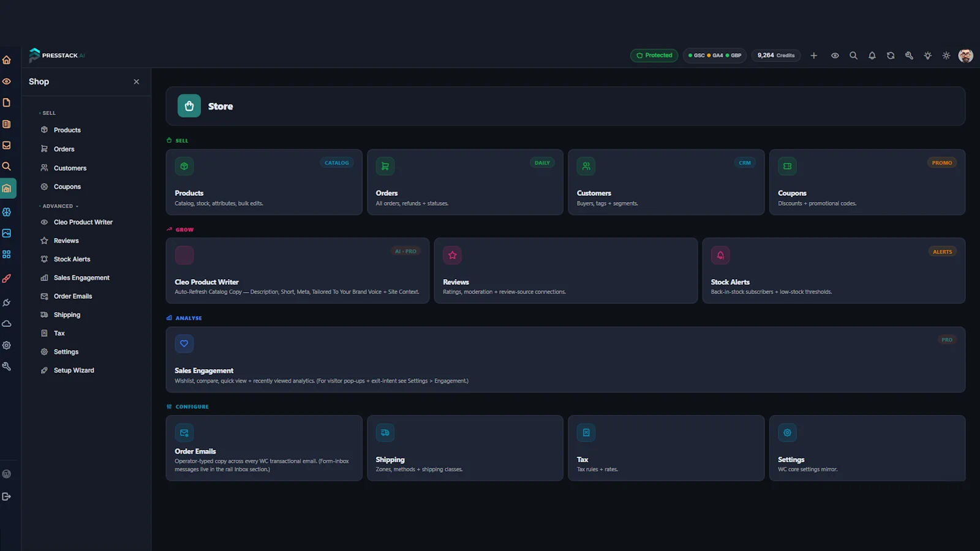This screenshot has width=980, height=551.
Task: Open the Coupons card with PROMO tag
Action: tap(867, 182)
